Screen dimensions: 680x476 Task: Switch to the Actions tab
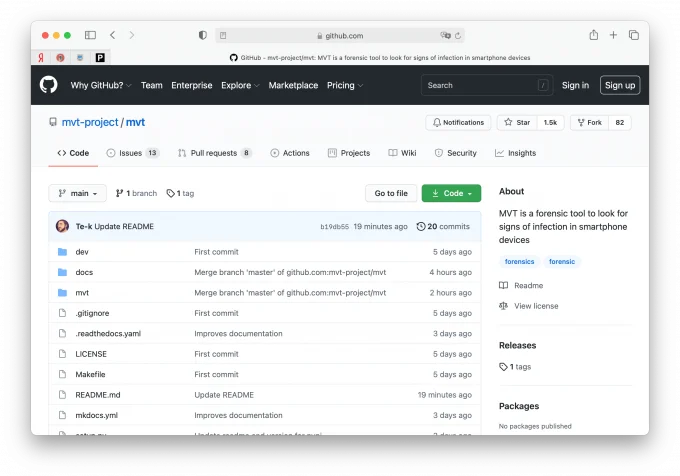290,153
